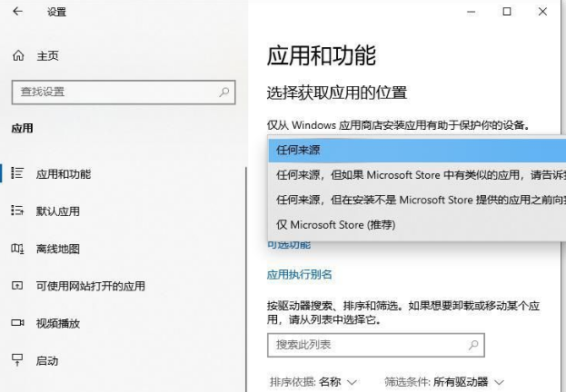Focus the 搜索此列表 search field

(376, 345)
